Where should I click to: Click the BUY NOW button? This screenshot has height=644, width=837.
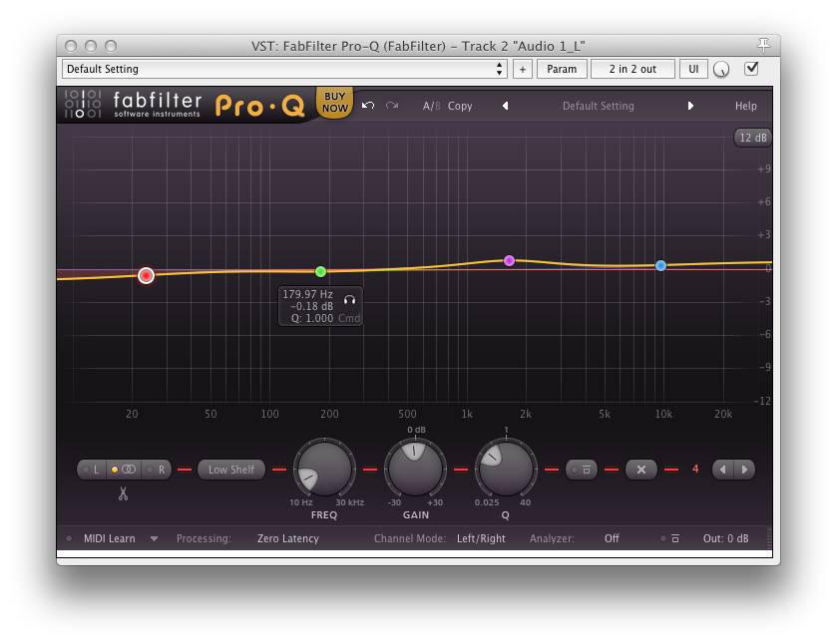334,102
